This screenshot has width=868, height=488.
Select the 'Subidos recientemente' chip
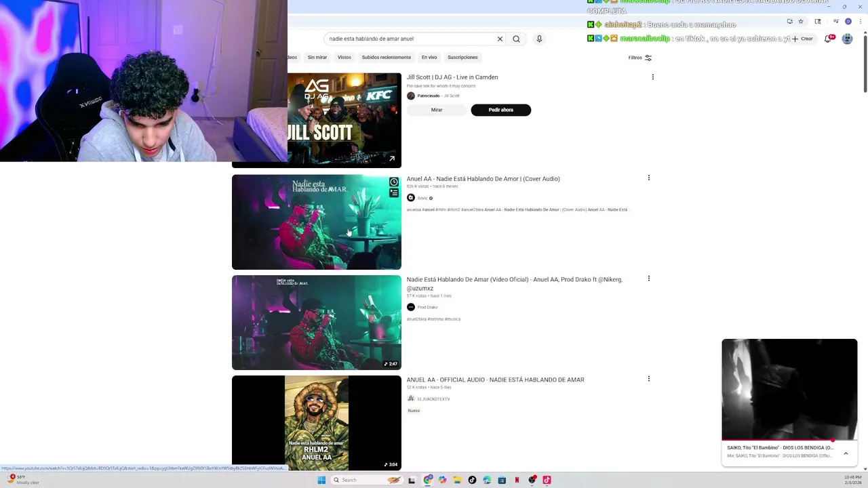(386, 58)
